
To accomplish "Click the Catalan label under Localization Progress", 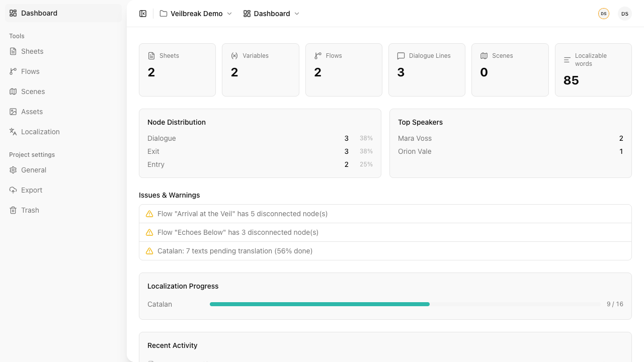I will pyautogui.click(x=159, y=304).
